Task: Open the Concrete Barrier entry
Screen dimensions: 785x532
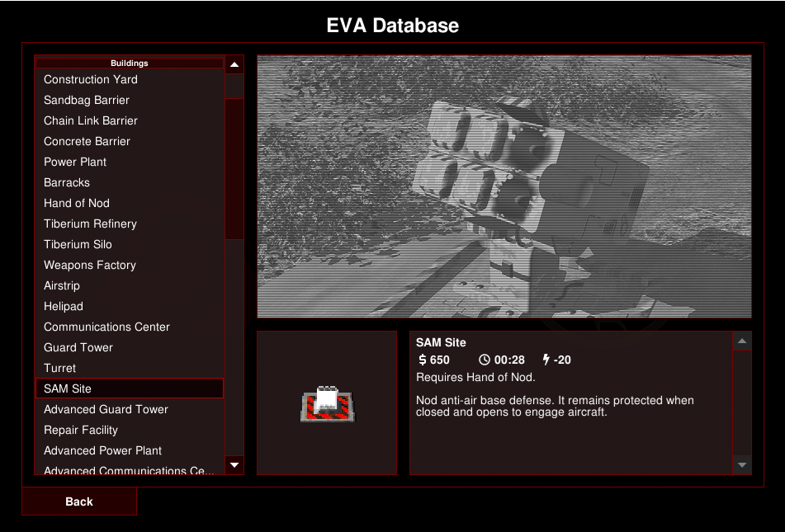Action: 129,141
